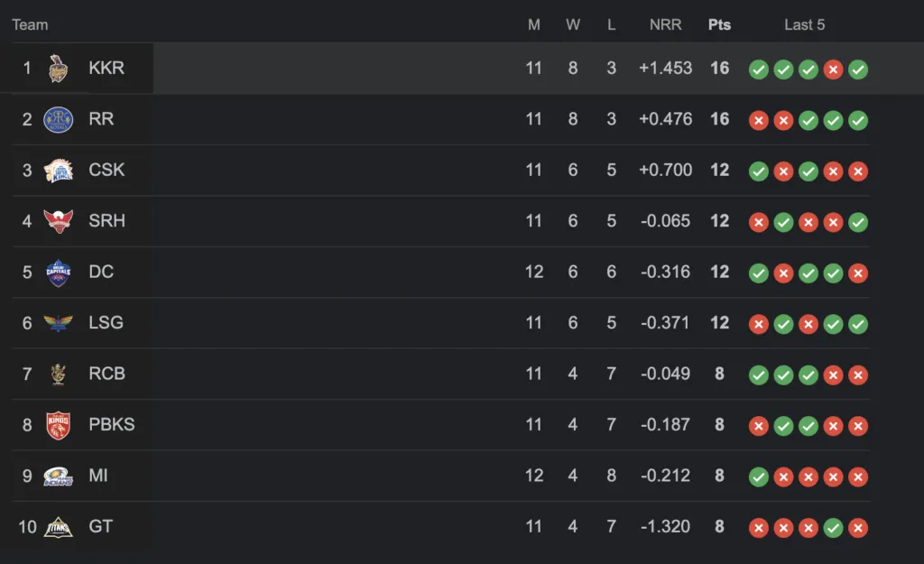The image size is (924, 564).
Task: Click the Last 5 column header
Action: (804, 24)
